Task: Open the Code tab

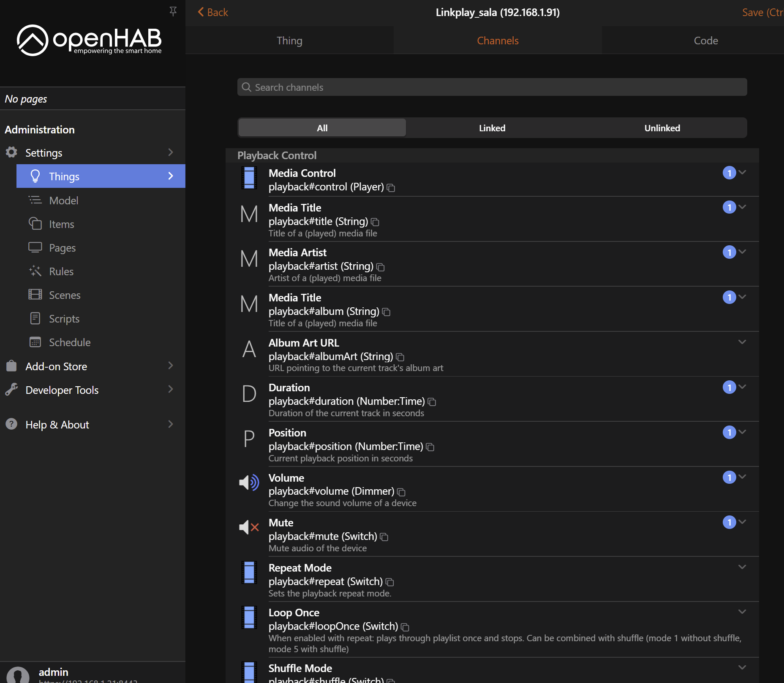Action: [705, 41]
